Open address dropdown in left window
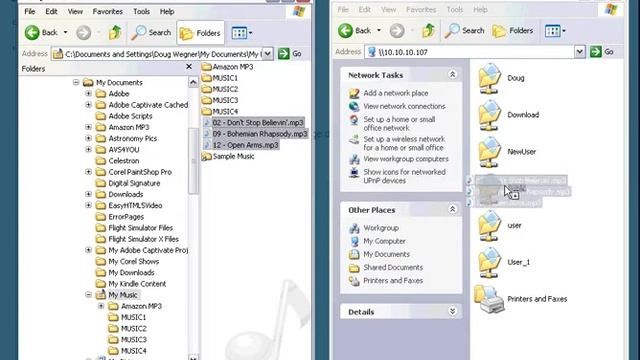 pos(267,54)
